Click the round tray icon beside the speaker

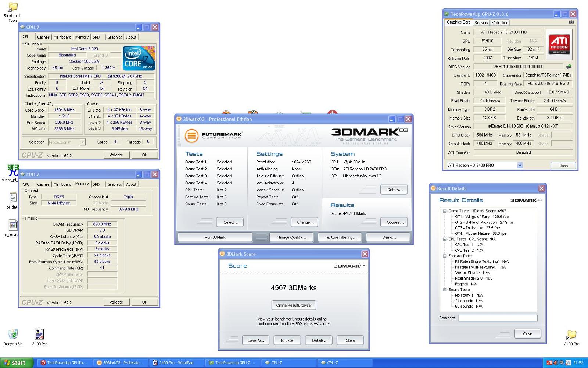562,363
